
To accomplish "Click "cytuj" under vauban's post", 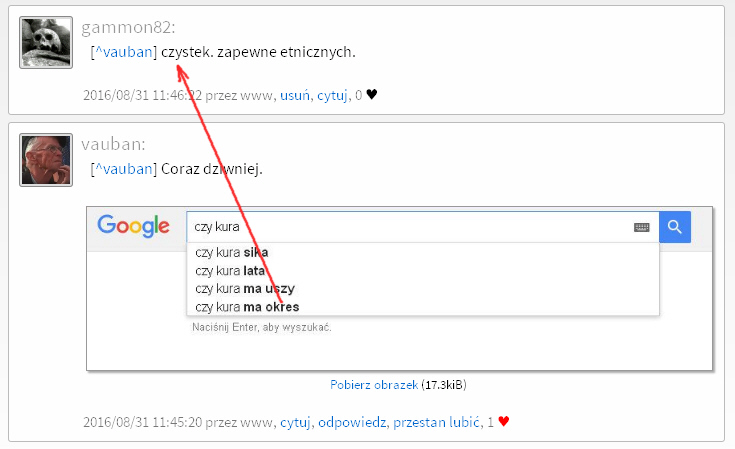I will tap(295, 422).
